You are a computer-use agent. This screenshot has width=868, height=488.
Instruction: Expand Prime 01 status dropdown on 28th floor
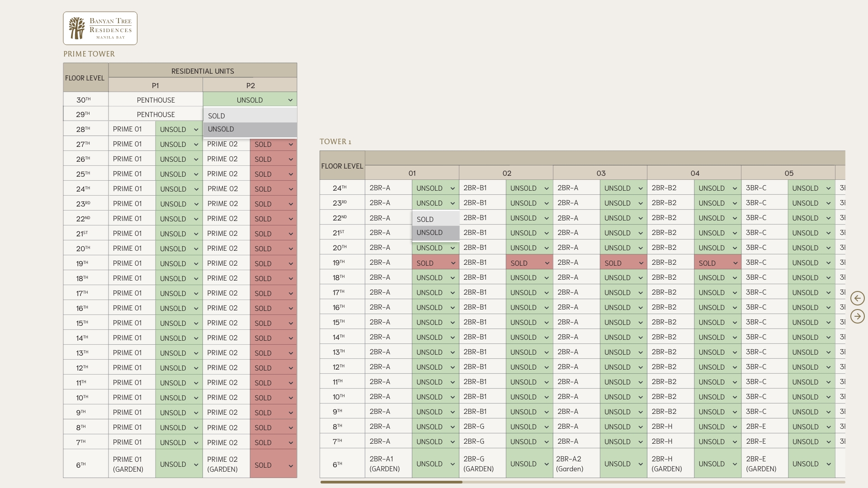pyautogui.click(x=179, y=129)
